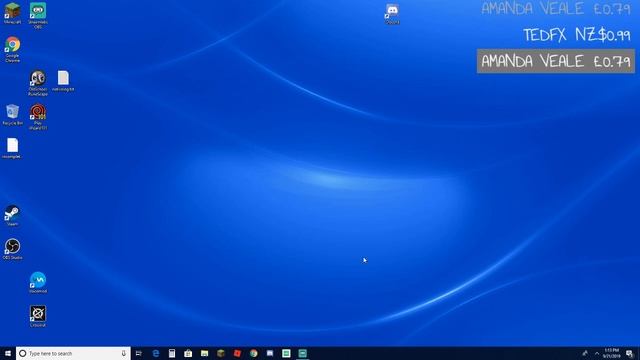
Task: Open the Action Center notifications
Action: pos(630,353)
